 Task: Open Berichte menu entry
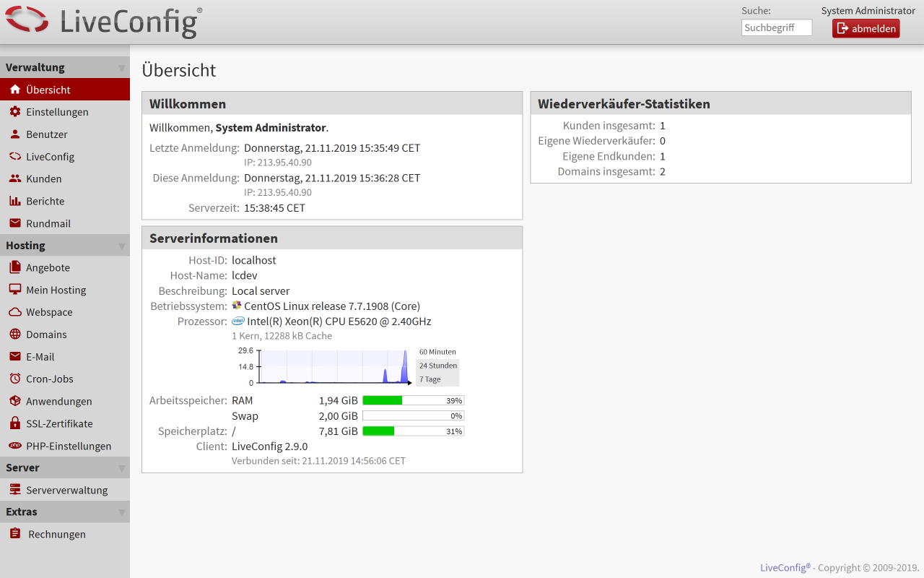coord(65,201)
